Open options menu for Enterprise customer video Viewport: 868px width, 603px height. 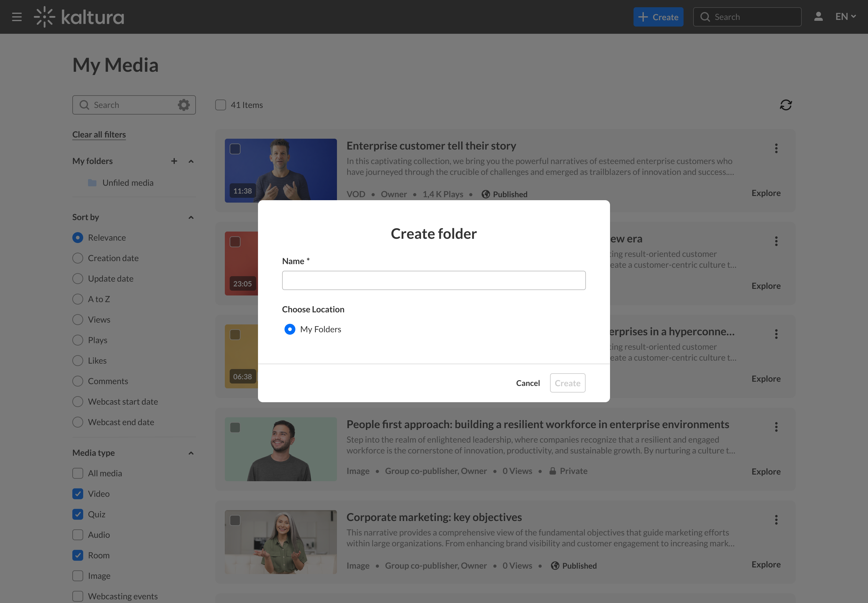click(x=776, y=148)
